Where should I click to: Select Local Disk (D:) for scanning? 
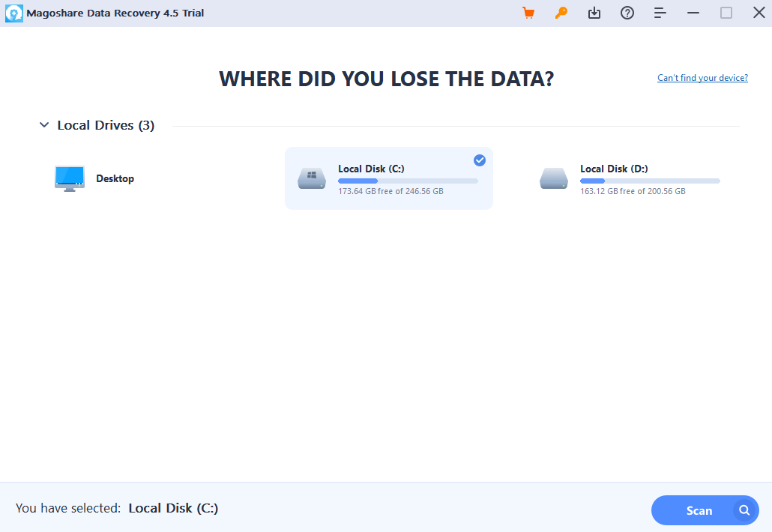(x=630, y=178)
